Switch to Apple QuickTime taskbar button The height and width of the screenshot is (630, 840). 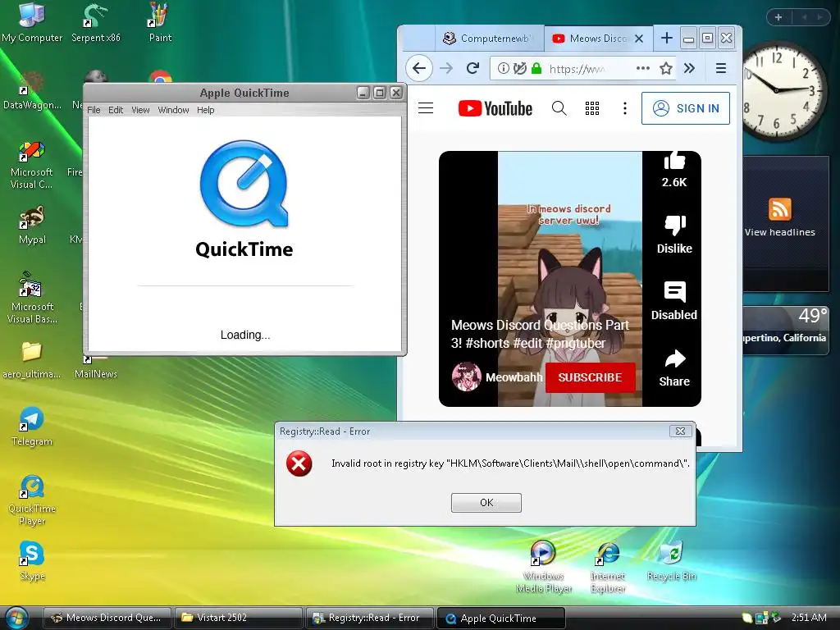[501, 618]
